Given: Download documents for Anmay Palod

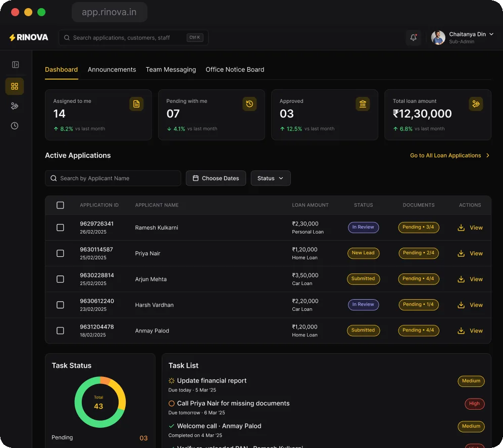Looking at the screenshot, I should 461,331.
